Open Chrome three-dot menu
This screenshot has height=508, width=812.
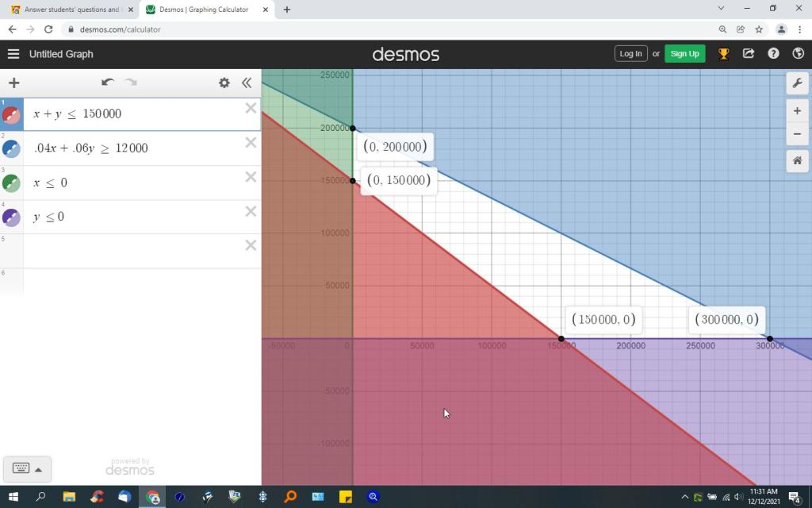click(x=799, y=29)
